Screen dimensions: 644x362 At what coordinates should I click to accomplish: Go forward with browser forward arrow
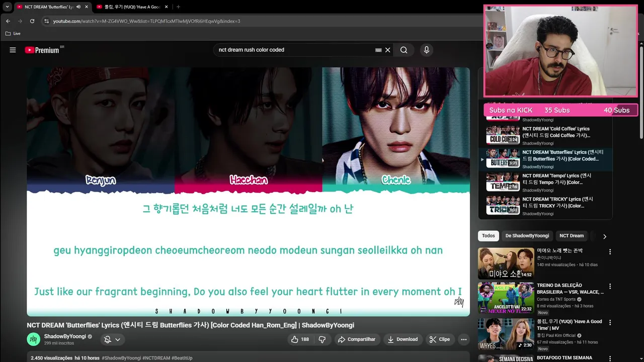(20, 21)
